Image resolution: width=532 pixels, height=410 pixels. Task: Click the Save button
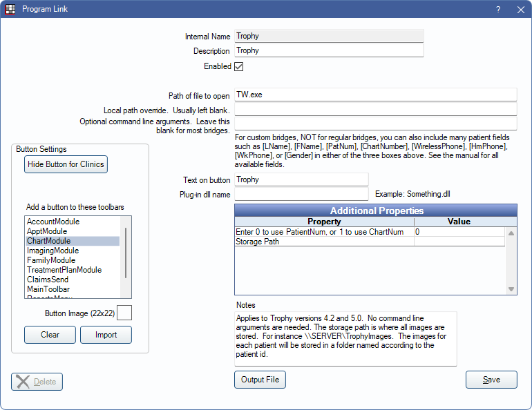tap(491, 380)
